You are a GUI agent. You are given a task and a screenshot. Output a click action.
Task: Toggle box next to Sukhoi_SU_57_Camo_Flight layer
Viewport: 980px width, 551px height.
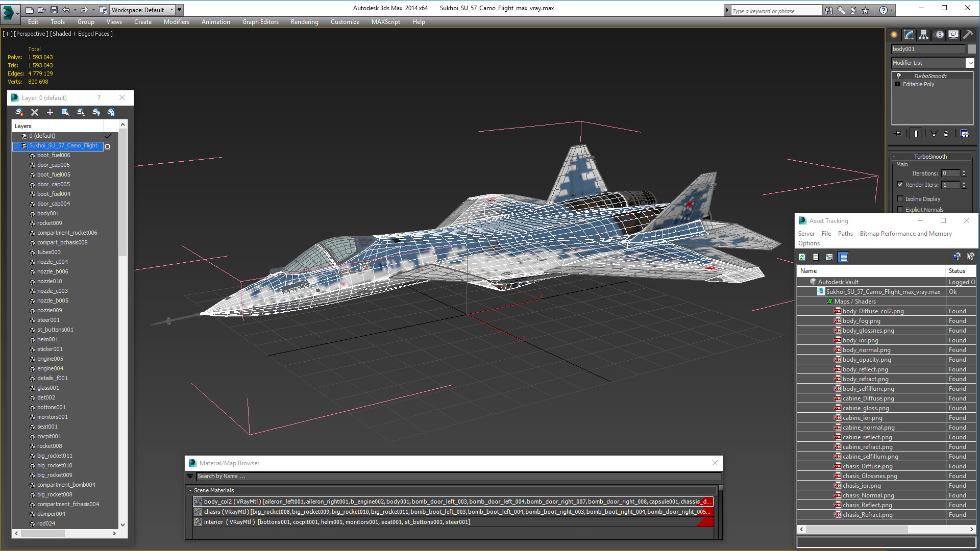pyautogui.click(x=108, y=146)
